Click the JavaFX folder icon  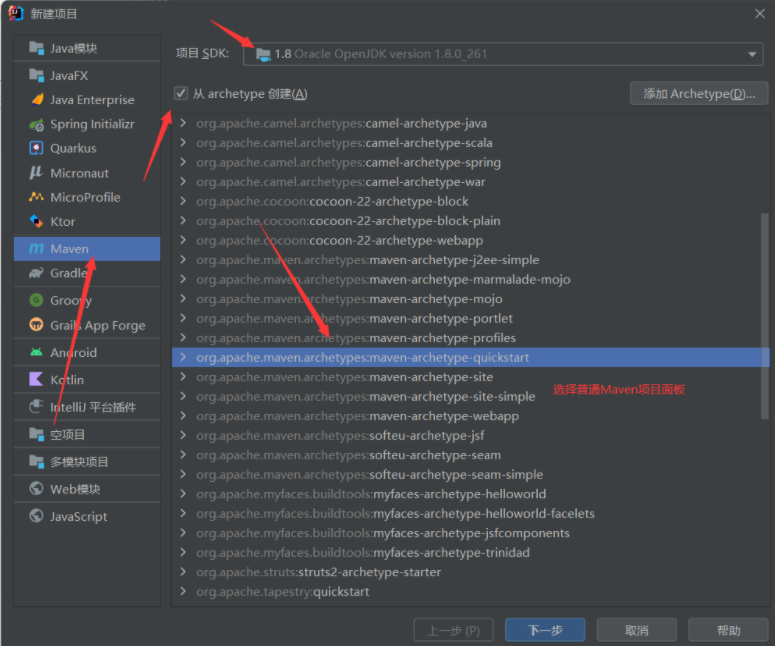36,75
